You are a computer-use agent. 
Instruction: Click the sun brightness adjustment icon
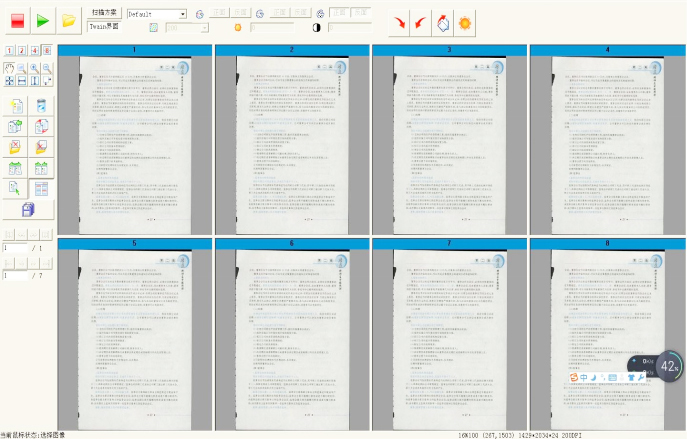pyautogui.click(x=465, y=21)
